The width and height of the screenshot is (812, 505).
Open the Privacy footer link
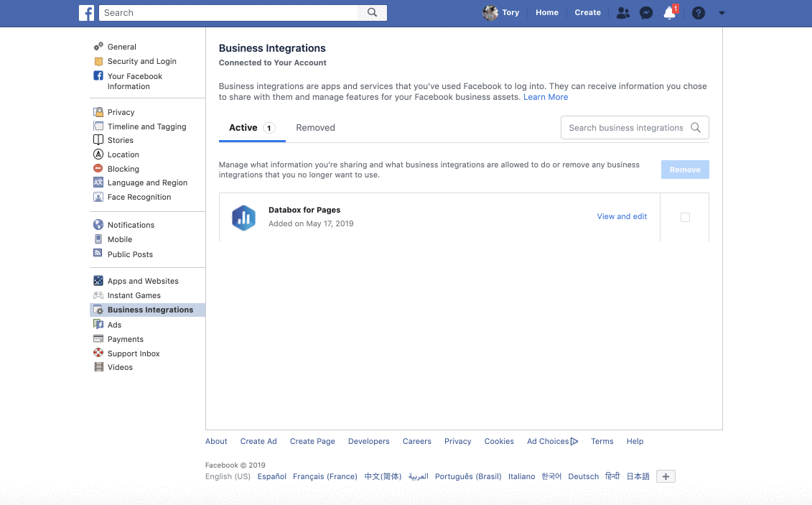tap(458, 441)
